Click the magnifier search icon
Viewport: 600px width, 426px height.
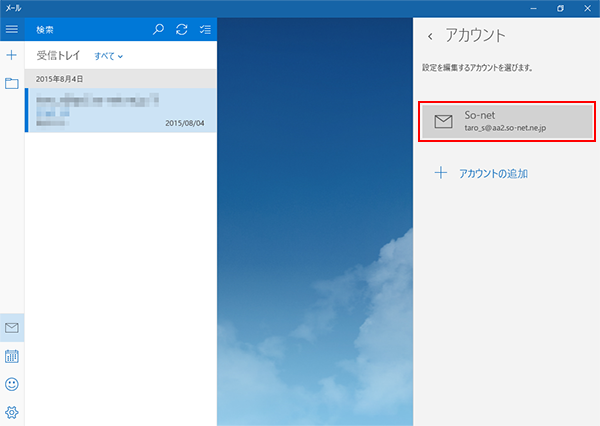click(x=158, y=30)
